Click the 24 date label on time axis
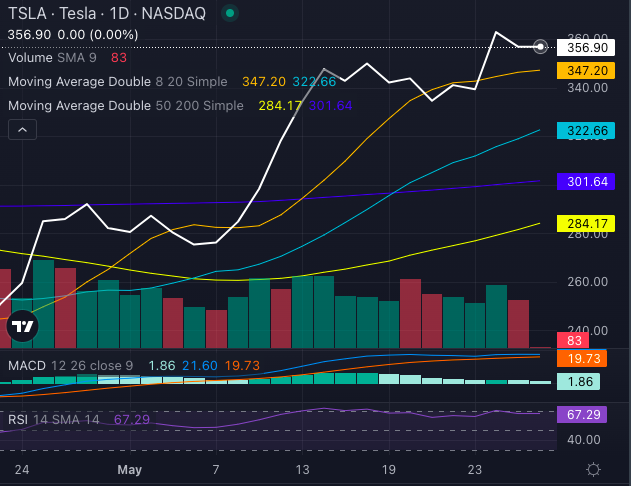This screenshot has width=631, height=486. [x=22, y=470]
